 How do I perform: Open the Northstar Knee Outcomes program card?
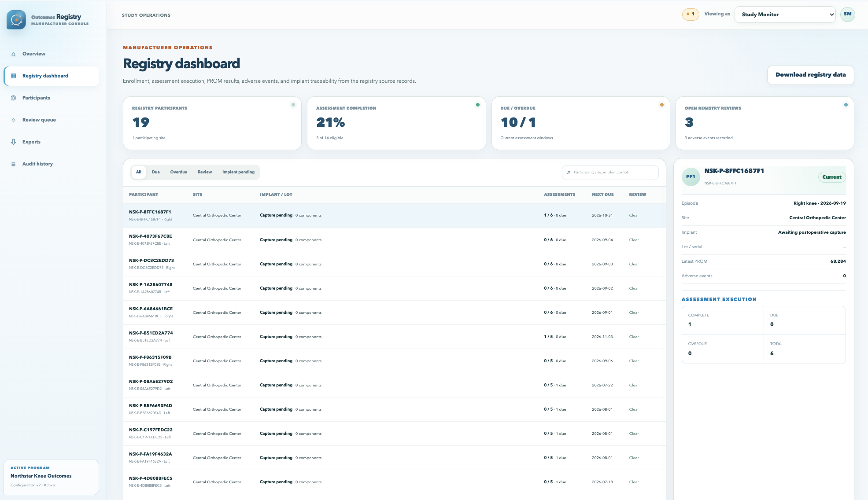click(x=52, y=477)
